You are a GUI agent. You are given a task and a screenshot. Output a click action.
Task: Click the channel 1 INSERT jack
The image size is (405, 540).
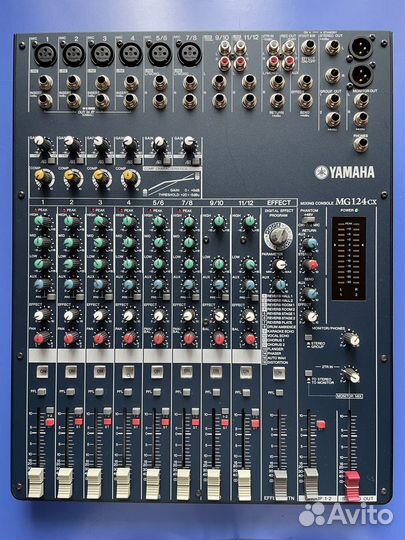click(45, 101)
